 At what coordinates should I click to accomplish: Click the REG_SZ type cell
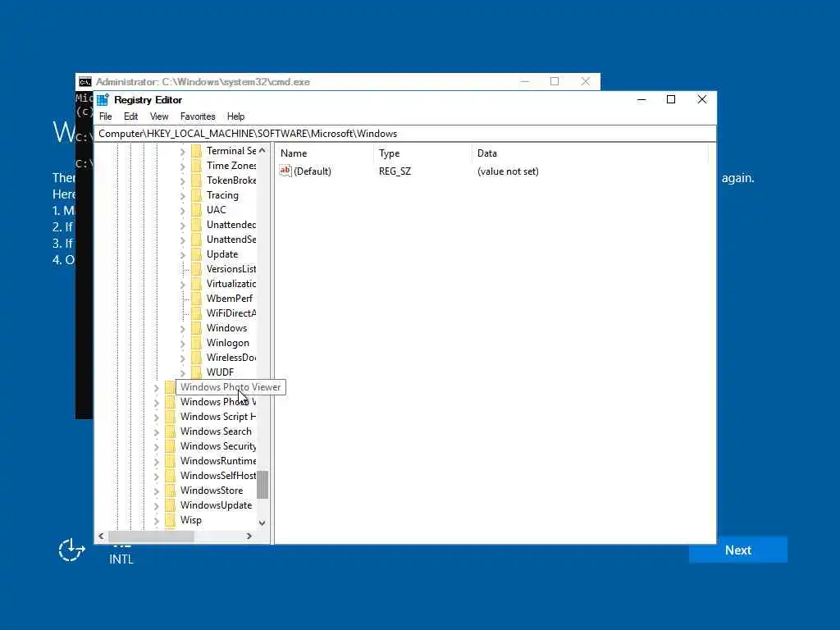(x=395, y=171)
